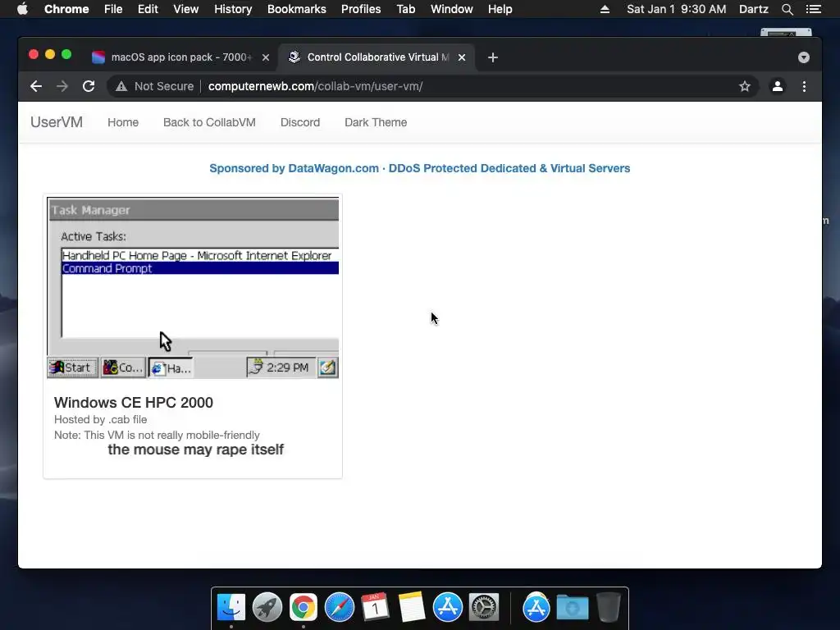Open the first App Store Dock icon
The image size is (840, 630).
coord(447,608)
